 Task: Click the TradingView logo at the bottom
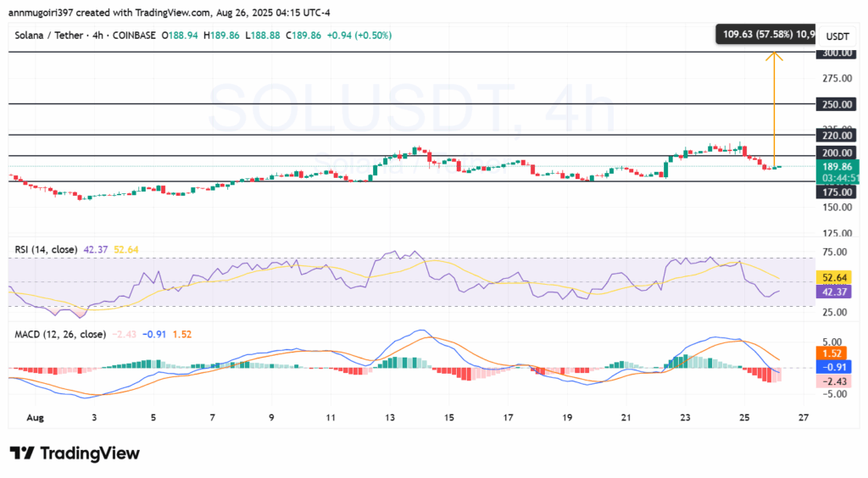coord(75,453)
